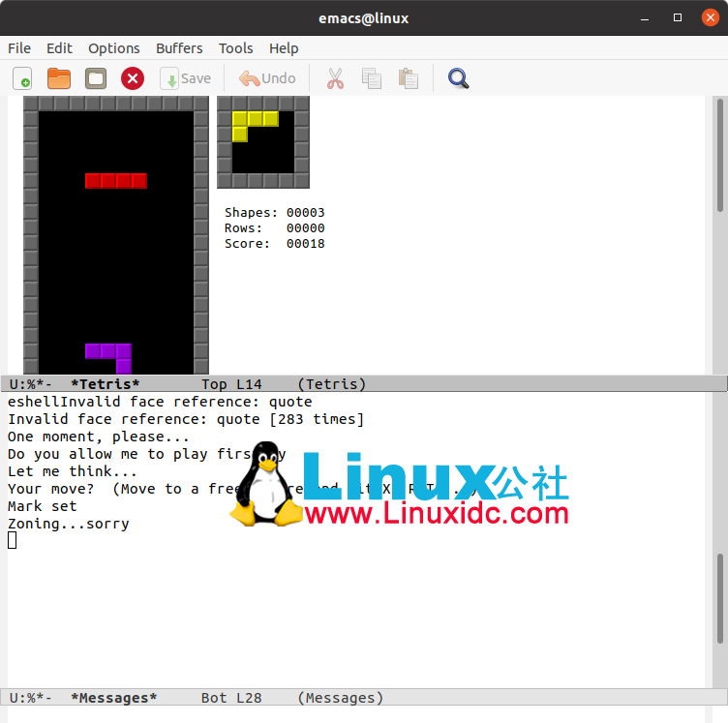Click the *Tetris* buffer name in the mode line

tap(105, 384)
